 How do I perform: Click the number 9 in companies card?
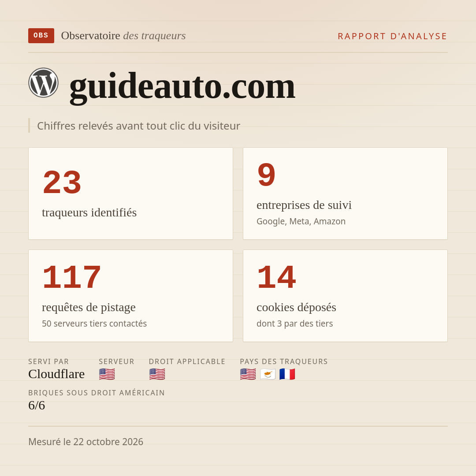[x=266, y=175]
